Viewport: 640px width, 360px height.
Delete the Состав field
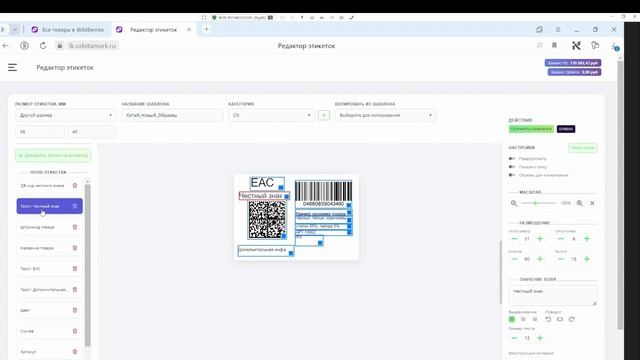[75, 331]
